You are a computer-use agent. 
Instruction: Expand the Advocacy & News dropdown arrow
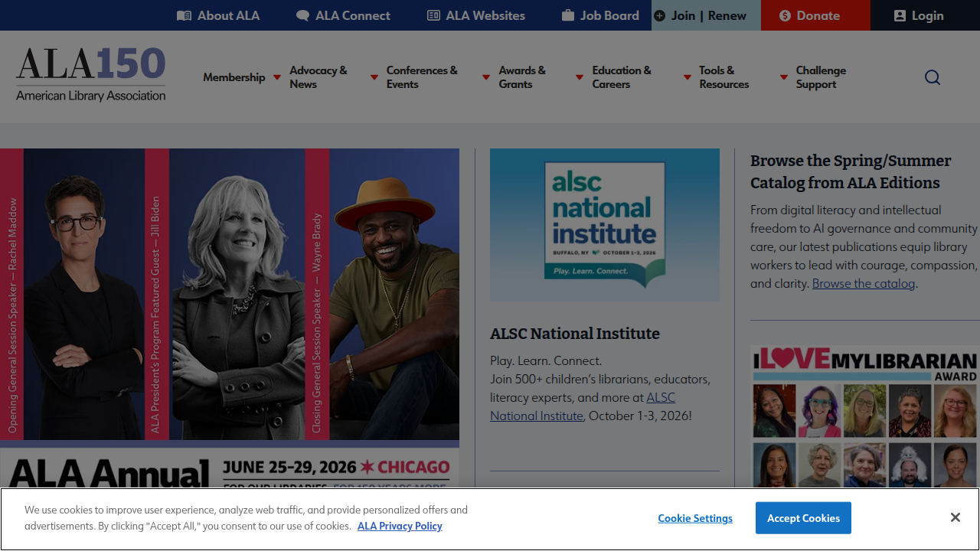click(x=374, y=77)
